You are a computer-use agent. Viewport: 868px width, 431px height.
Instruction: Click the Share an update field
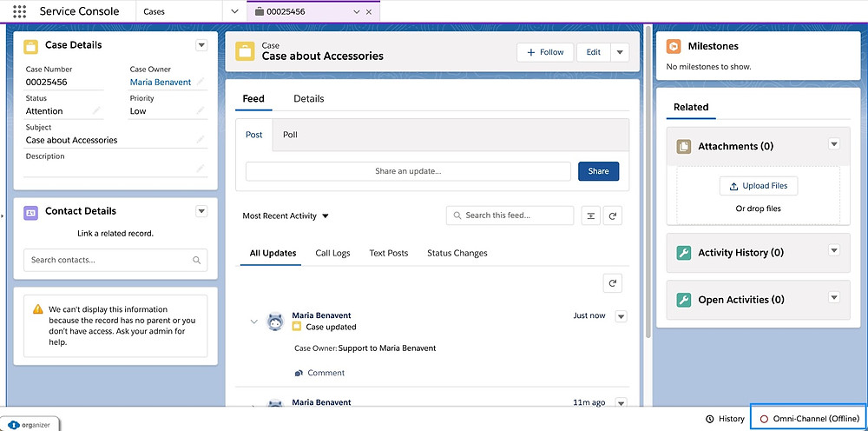408,171
